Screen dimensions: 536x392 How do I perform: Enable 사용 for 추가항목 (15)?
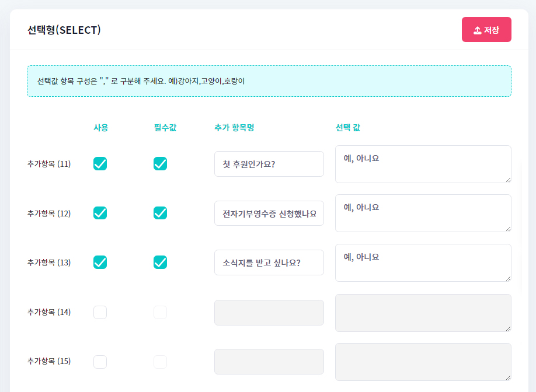coord(100,362)
